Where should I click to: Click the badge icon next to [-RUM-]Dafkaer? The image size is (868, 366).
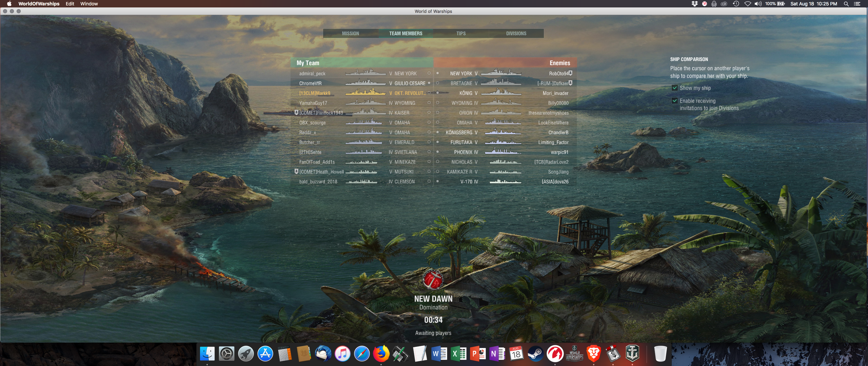tap(571, 83)
